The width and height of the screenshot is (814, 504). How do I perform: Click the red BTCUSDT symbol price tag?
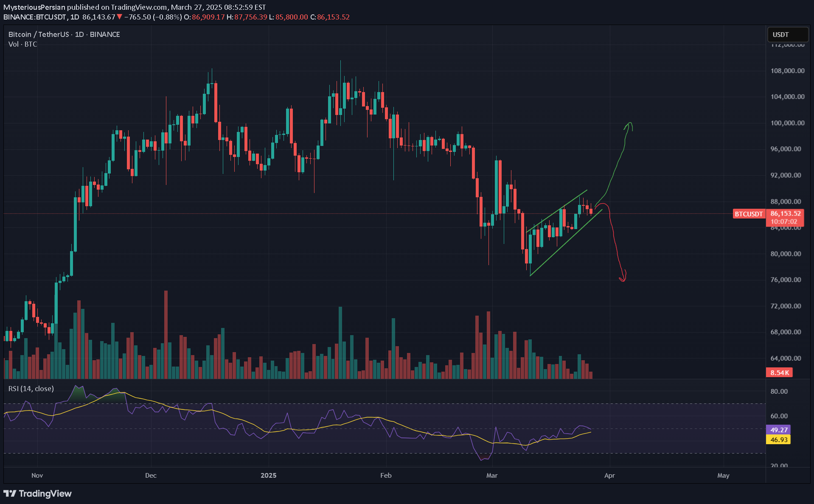(749, 214)
